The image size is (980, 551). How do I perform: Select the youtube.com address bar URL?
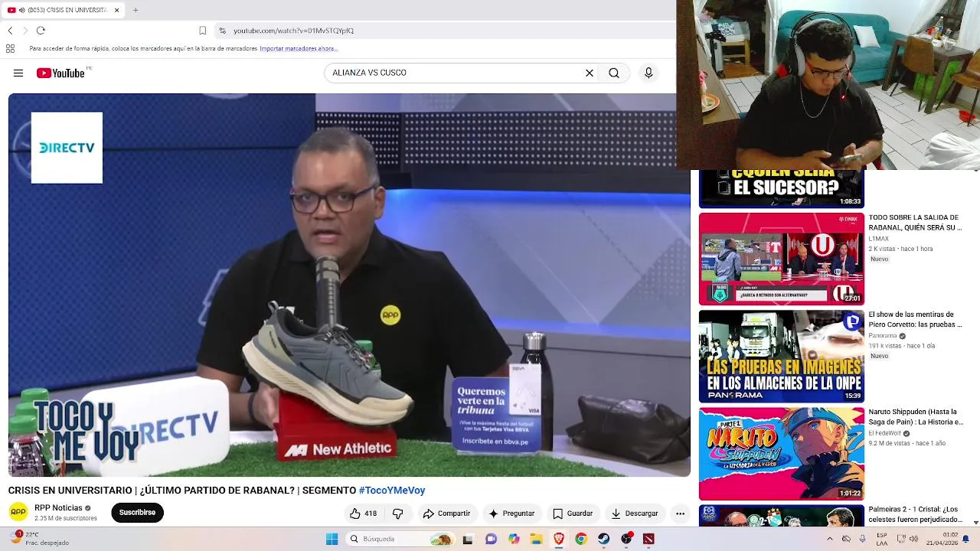(x=293, y=31)
